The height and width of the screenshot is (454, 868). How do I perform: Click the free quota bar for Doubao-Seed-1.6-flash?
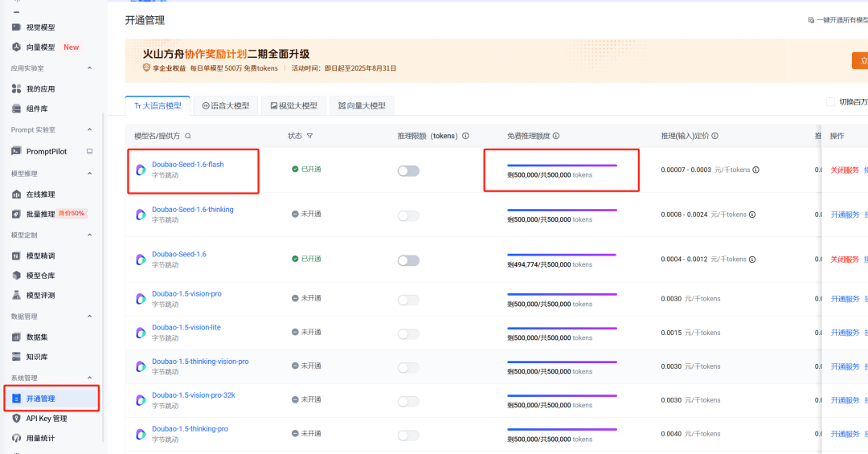click(x=562, y=166)
